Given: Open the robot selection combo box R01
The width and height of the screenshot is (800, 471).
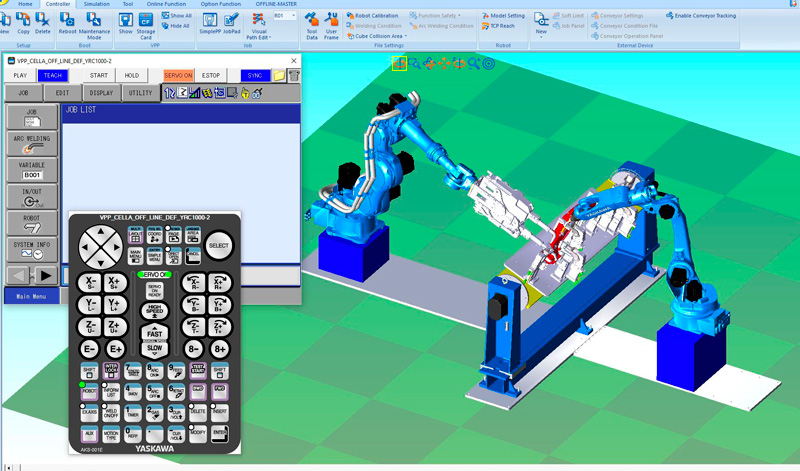Looking at the screenshot, I should coord(285,16).
